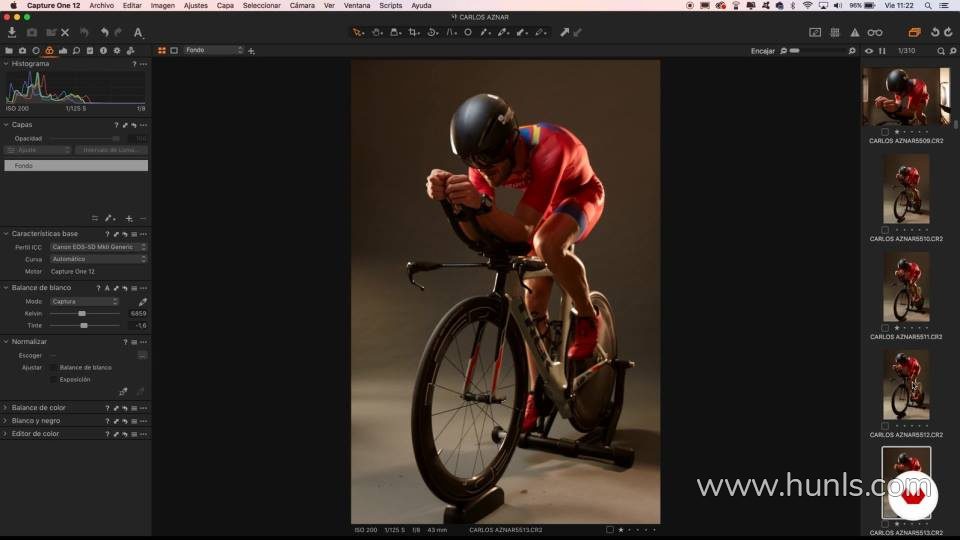Screen dimensions: 960x540
Task: Open the Metadata info tool tab
Action: coord(103,51)
